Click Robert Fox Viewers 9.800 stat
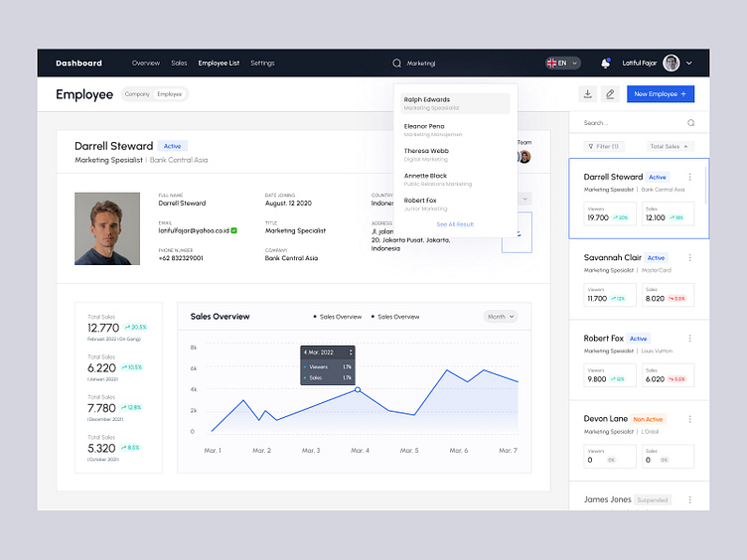Viewport: 747px width, 560px height. 610,375
